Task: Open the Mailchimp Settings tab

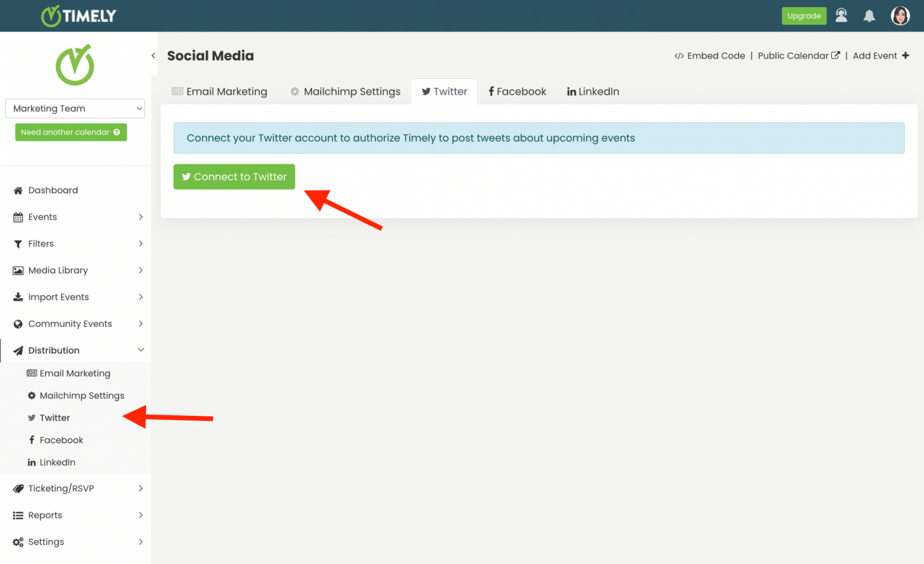Action: click(x=345, y=91)
